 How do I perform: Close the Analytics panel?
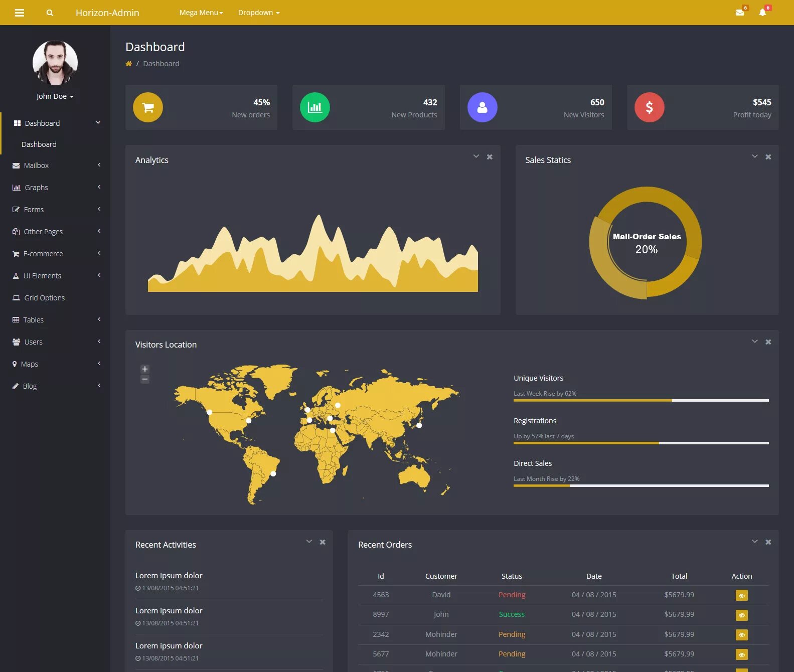[x=490, y=157]
